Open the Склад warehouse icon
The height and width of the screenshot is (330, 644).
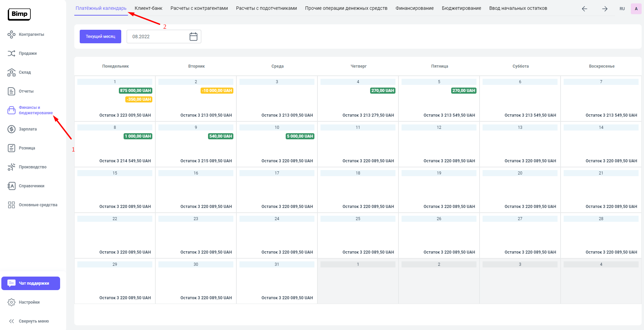(11, 72)
